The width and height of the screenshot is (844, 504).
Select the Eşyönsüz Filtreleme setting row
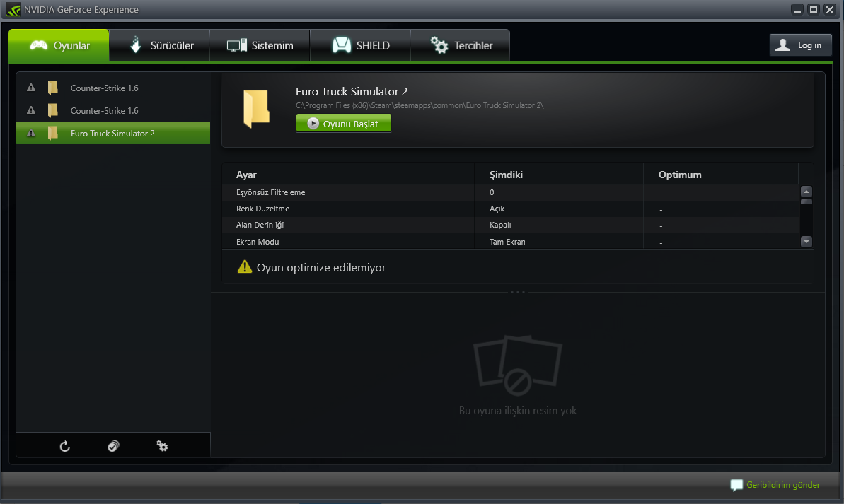tap(511, 192)
